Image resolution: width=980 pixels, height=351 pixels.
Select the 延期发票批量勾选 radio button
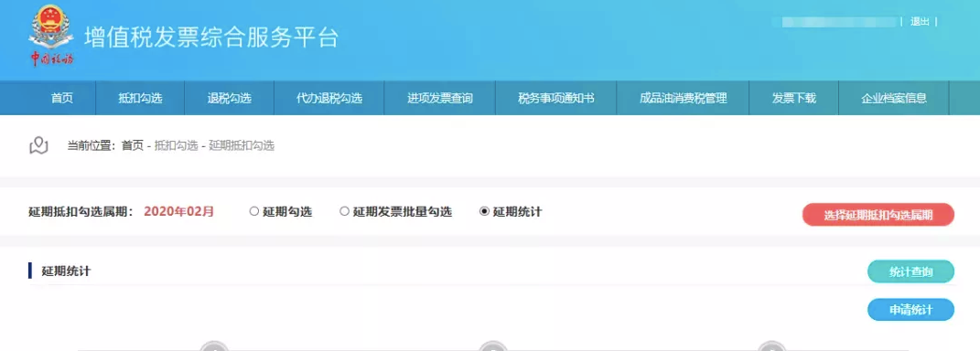click(x=344, y=212)
